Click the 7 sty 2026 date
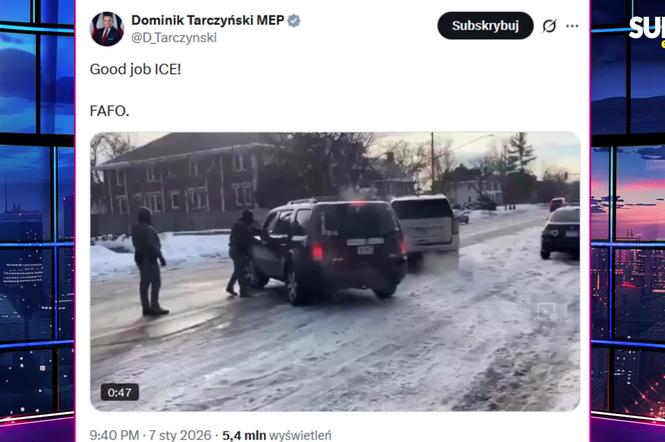 180,435
